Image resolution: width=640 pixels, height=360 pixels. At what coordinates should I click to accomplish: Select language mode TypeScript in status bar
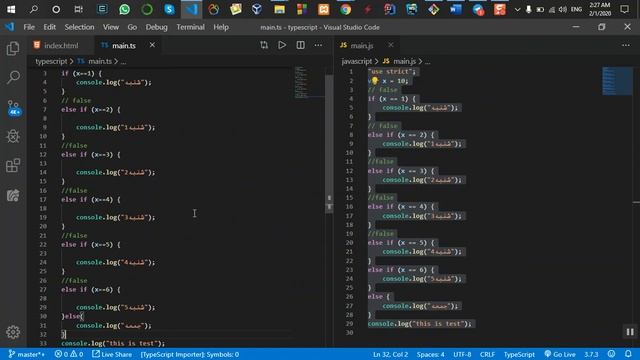click(519, 354)
